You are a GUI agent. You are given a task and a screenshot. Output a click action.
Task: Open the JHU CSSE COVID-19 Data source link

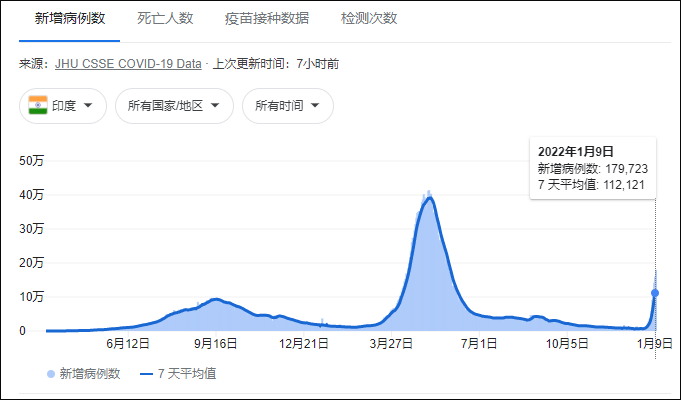pos(128,64)
